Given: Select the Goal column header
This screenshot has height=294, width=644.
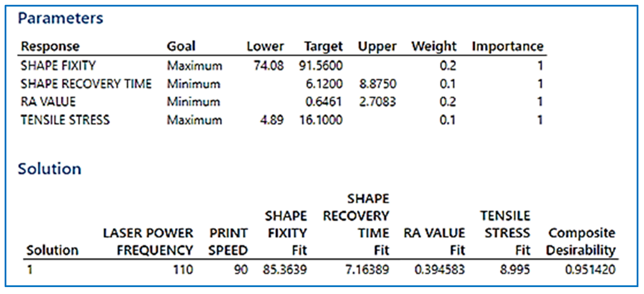Looking at the screenshot, I should (181, 46).
